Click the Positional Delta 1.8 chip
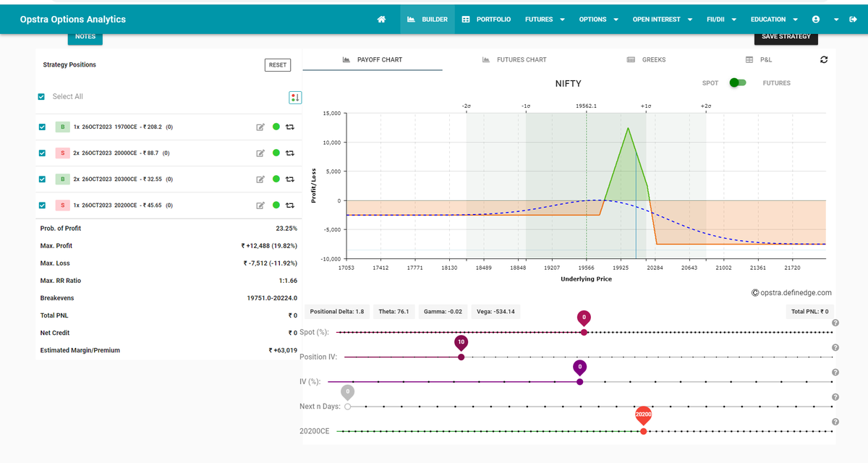This screenshot has width=868, height=463. pyautogui.click(x=337, y=312)
